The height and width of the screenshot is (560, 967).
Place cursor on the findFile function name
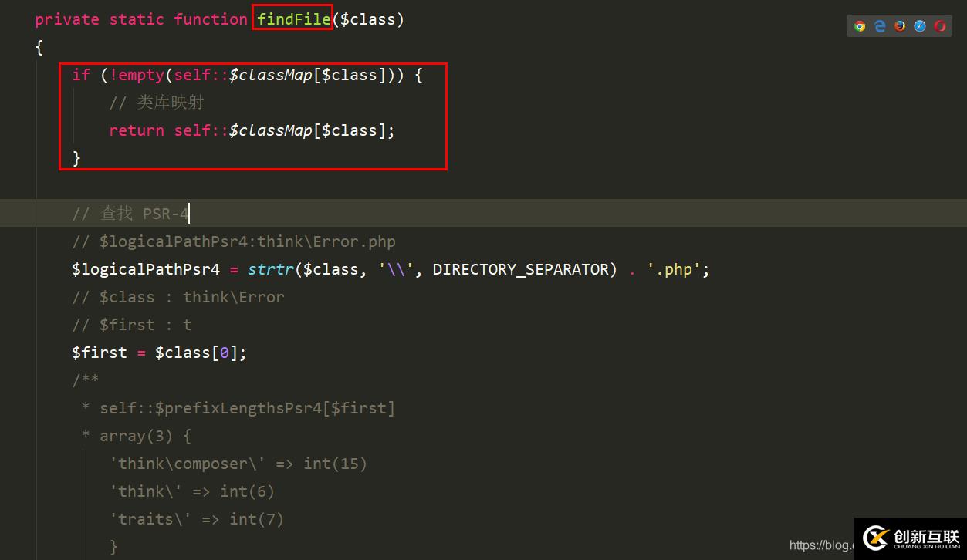[x=293, y=19]
